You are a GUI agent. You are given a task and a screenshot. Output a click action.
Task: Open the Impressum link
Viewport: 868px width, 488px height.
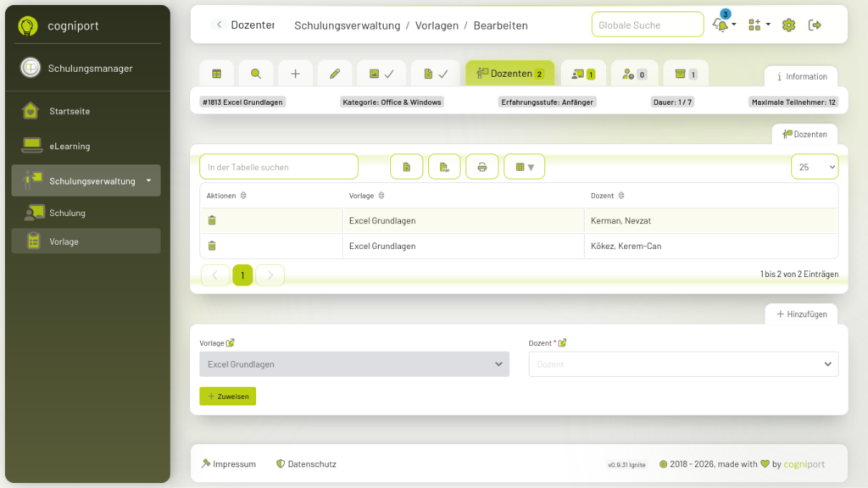click(229, 464)
